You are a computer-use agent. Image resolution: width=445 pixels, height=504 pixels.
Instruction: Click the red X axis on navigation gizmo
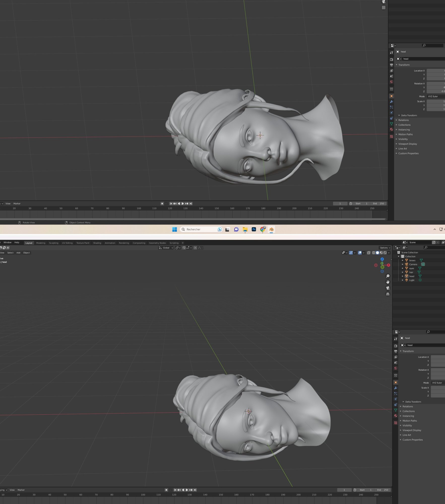(x=389, y=265)
